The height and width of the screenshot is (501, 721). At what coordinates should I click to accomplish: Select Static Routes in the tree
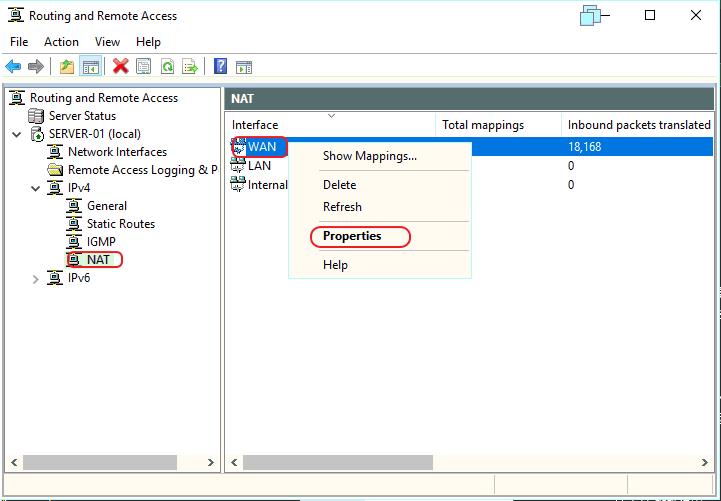click(121, 224)
